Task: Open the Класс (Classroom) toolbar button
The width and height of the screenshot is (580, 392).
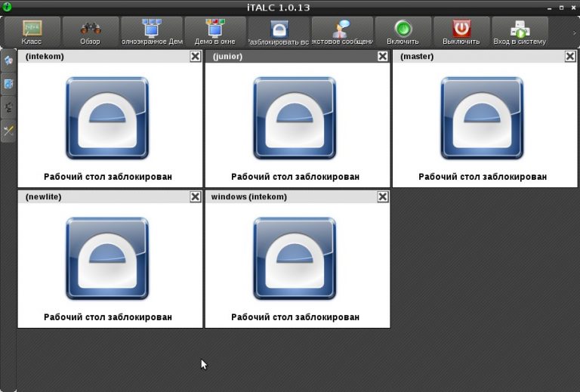Action: click(x=32, y=32)
